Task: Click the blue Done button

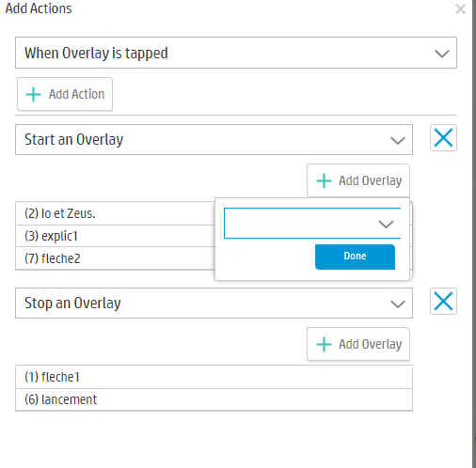Action: click(355, 257)
